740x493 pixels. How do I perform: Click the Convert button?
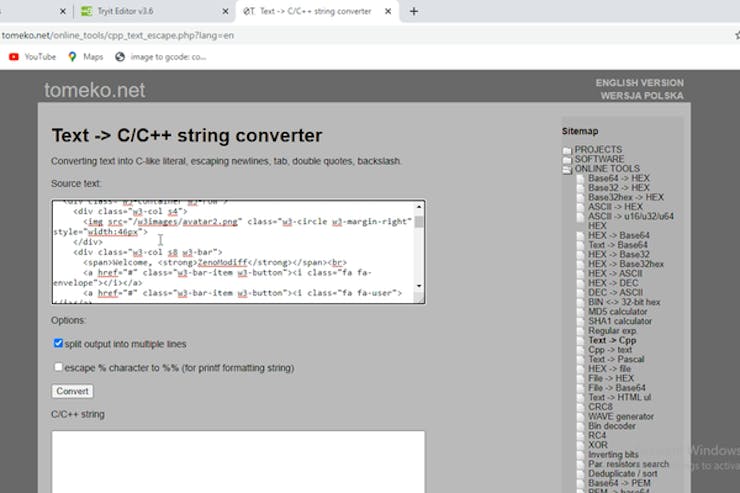(72, 391)
